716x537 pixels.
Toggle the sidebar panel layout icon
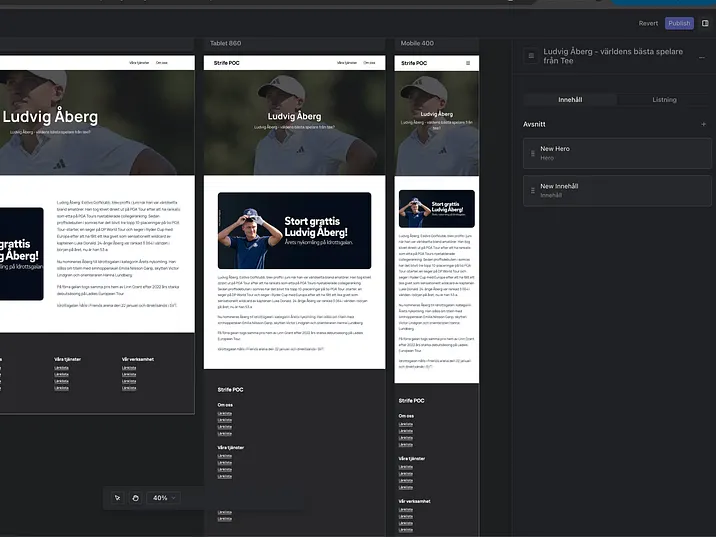pos(704,23)
